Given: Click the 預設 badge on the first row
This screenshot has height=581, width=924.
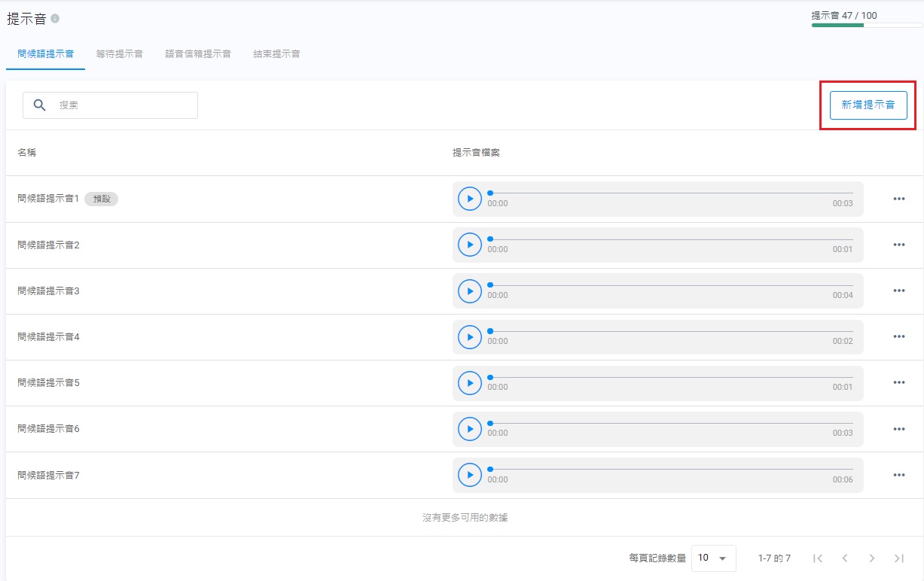Looking at the screenshot, I should pyautogui.click(x=101, y=199).
